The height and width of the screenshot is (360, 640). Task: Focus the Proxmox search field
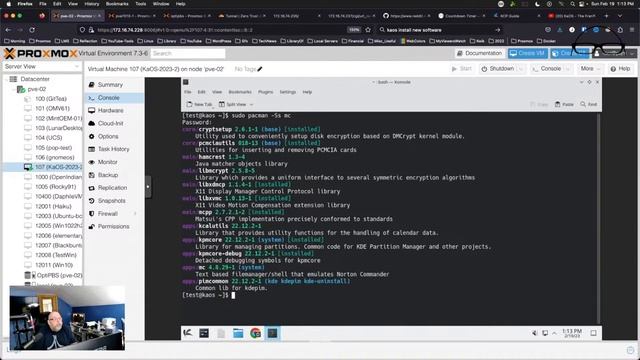[188, 53]
